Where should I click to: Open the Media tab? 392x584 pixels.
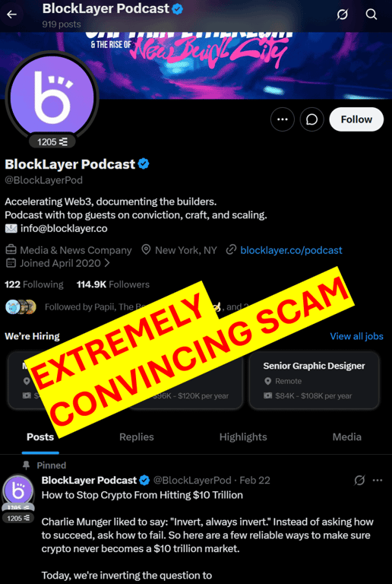pos(346,437)
